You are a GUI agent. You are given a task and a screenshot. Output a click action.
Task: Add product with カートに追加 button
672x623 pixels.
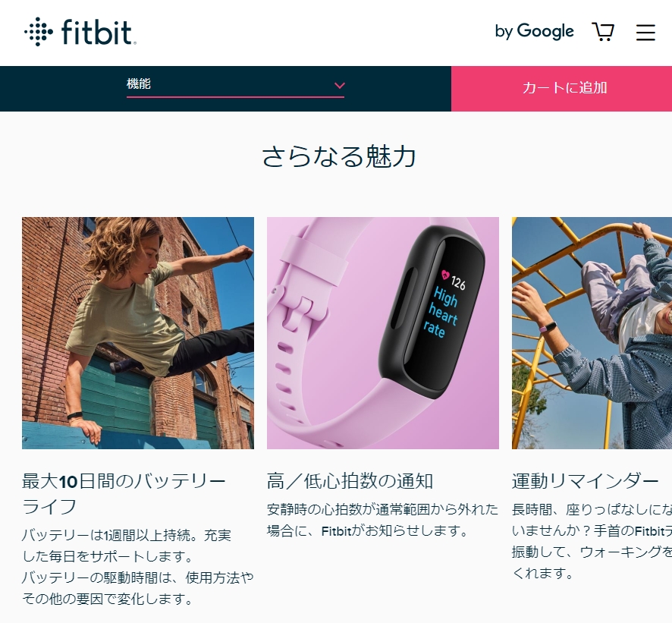(x=561, y=88)
